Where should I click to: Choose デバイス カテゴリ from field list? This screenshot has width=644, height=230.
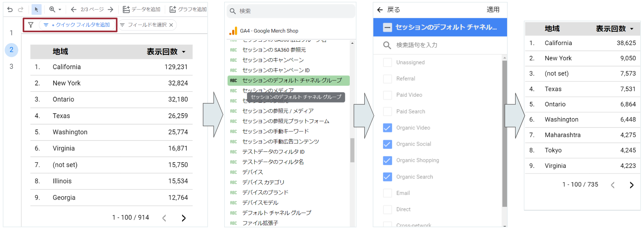pyautogui.click(x=263, y=182)
